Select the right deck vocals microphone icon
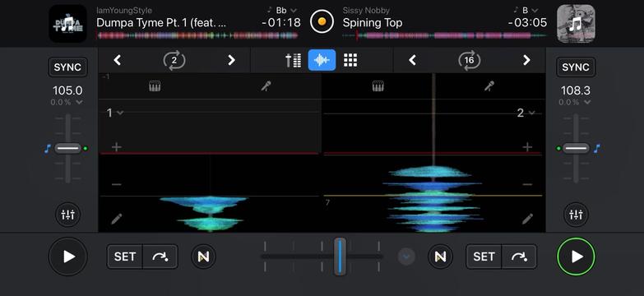644x296 pixels. pos(489,86)
